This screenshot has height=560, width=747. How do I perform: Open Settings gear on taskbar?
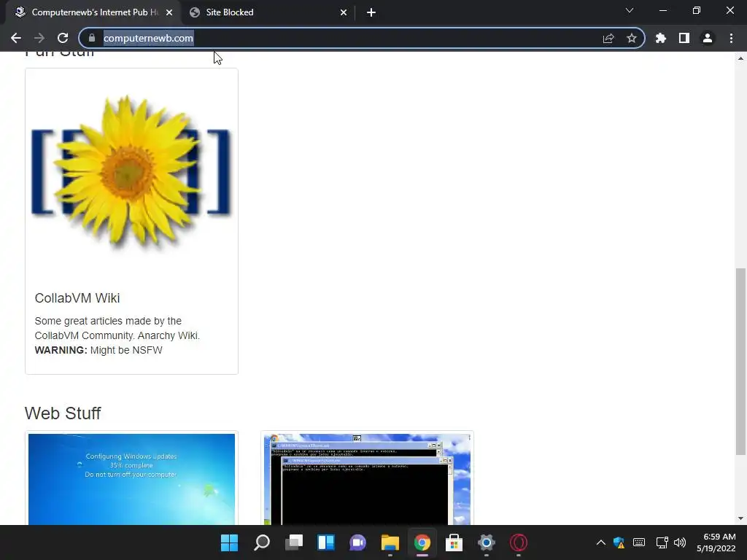point(487,542)
